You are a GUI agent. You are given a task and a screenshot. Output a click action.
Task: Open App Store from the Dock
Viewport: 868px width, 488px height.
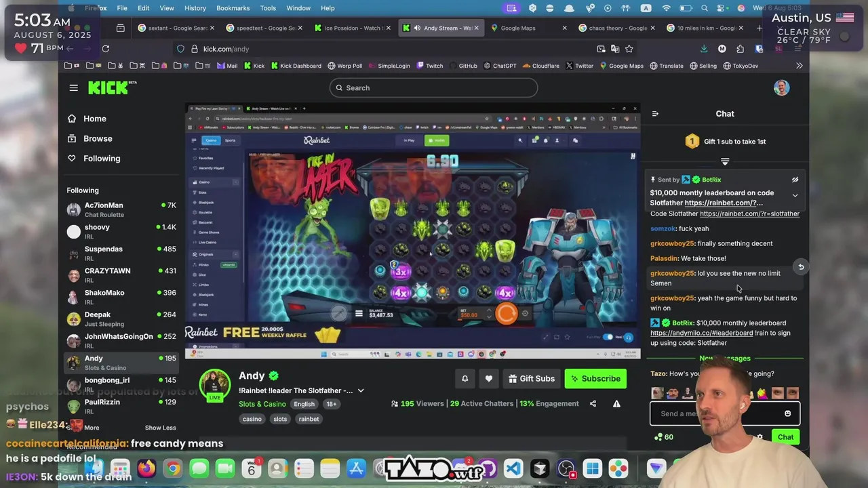(x=356, y=468)
